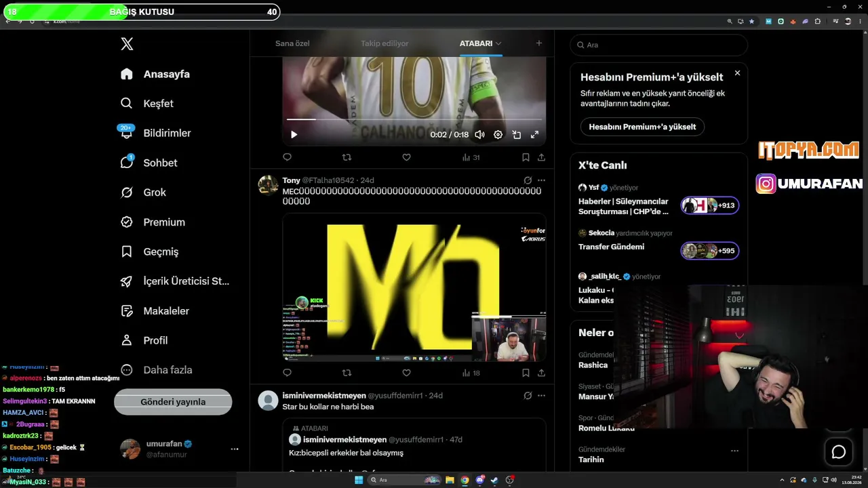
Task: Mute the video with the volume icon
Action: (x=479, y=135)
